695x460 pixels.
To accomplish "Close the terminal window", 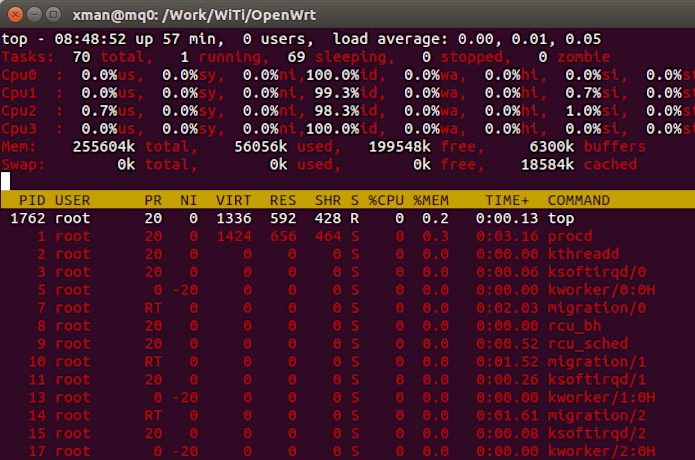I will (x=14, y=13).
